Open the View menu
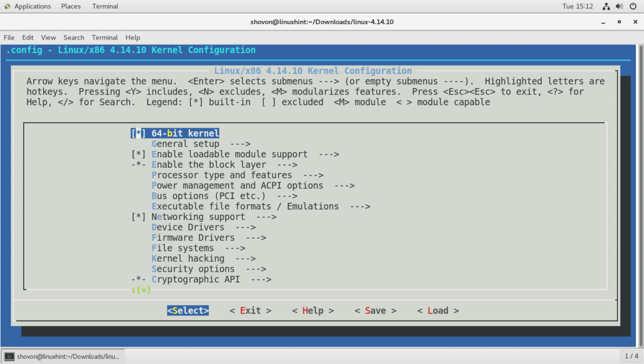 pyautogui.click(x=48, y=37)
